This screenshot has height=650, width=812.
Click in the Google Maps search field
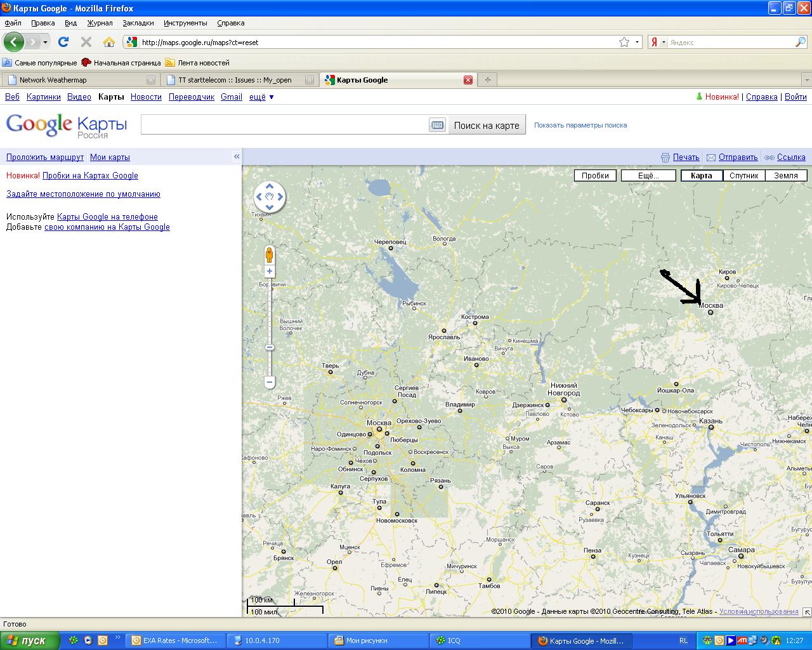point(285,125)
